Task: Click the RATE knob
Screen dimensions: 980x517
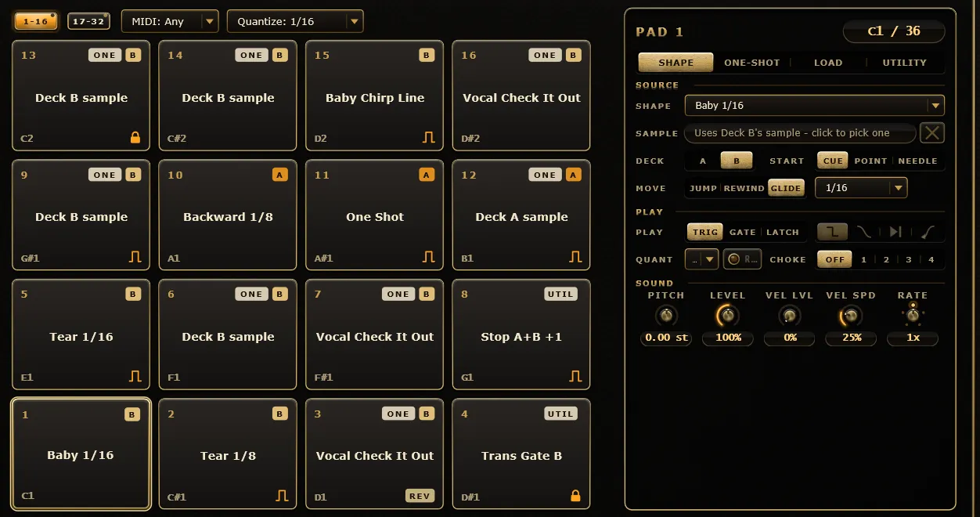Action: click(912, 315)
